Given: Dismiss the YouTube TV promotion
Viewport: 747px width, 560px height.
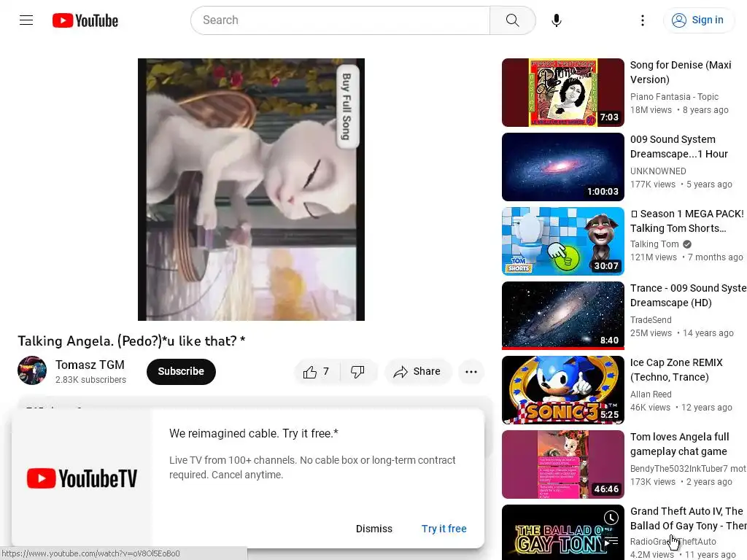Looking at the screenshot, I should [374, 529].
